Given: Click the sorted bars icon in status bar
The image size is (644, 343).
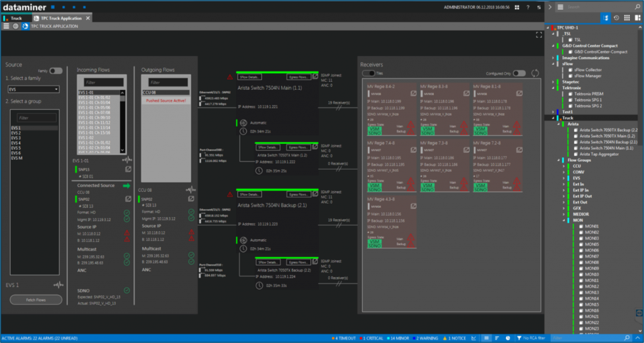Looking at the screenshot, I should pyautogui.click(x=497, y=338).
